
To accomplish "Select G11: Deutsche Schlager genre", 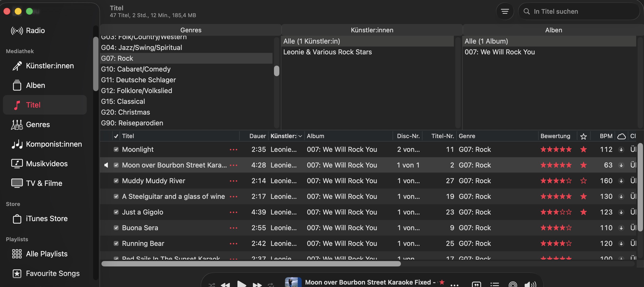I will [138, 80].
